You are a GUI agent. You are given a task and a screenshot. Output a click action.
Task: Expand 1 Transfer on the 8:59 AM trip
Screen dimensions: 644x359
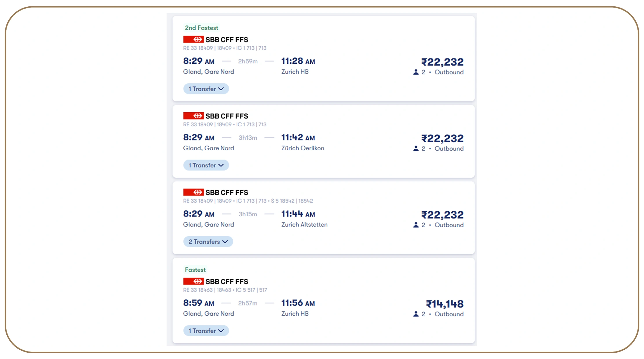206,331
